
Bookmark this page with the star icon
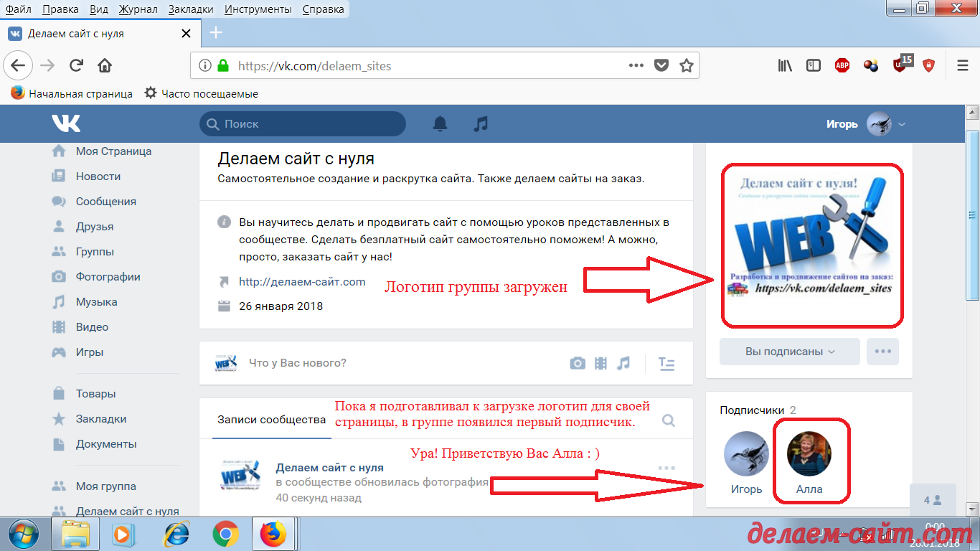pyautogui.click(x=686, y=66)
